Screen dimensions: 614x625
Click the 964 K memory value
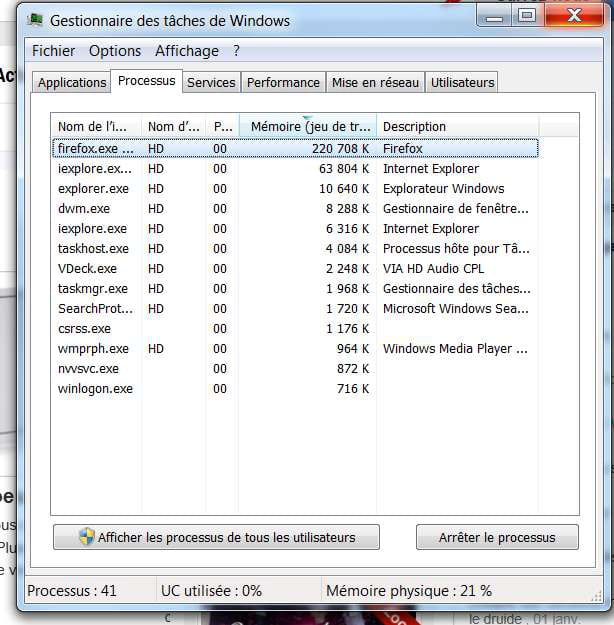pos(353,349)
